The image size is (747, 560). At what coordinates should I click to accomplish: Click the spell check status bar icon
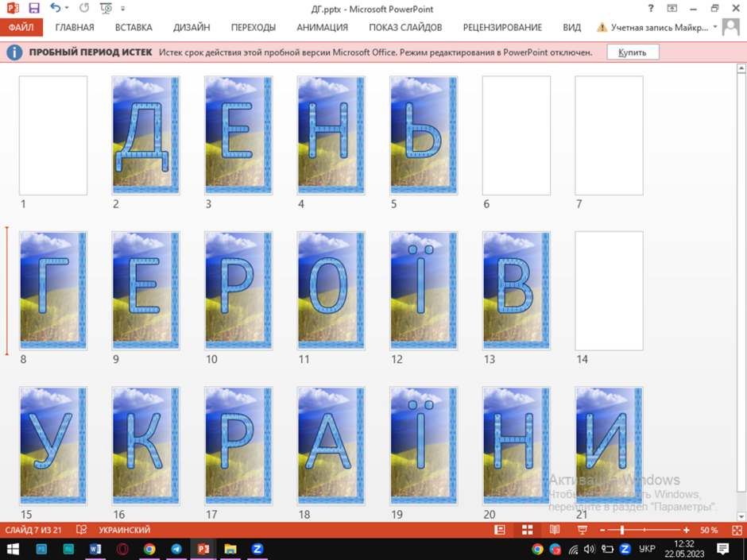coord(82,530)
